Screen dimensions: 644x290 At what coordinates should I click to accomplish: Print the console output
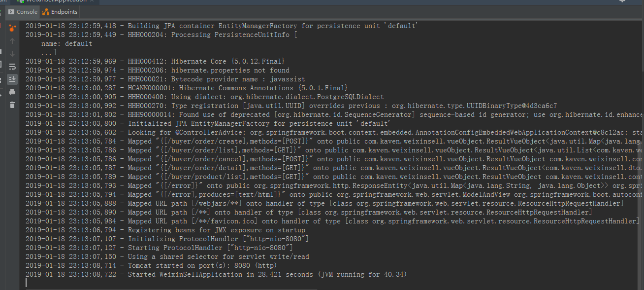click(12, 92)
